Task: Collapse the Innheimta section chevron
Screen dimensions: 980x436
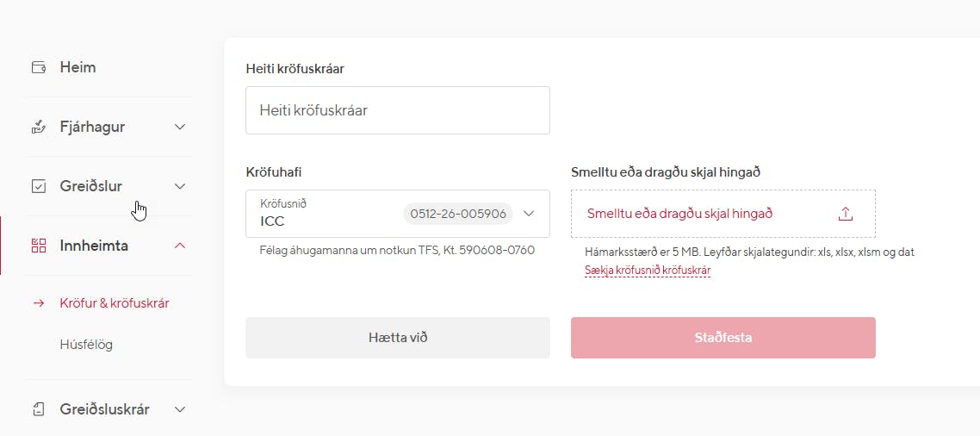Action: [x=180, y=246]
